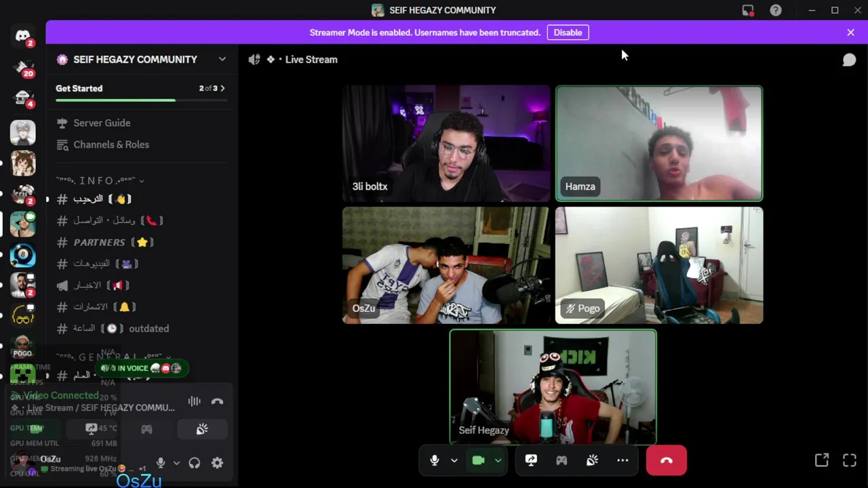Focus Hamza video tile
868x488 pixels.
(659, 144)
